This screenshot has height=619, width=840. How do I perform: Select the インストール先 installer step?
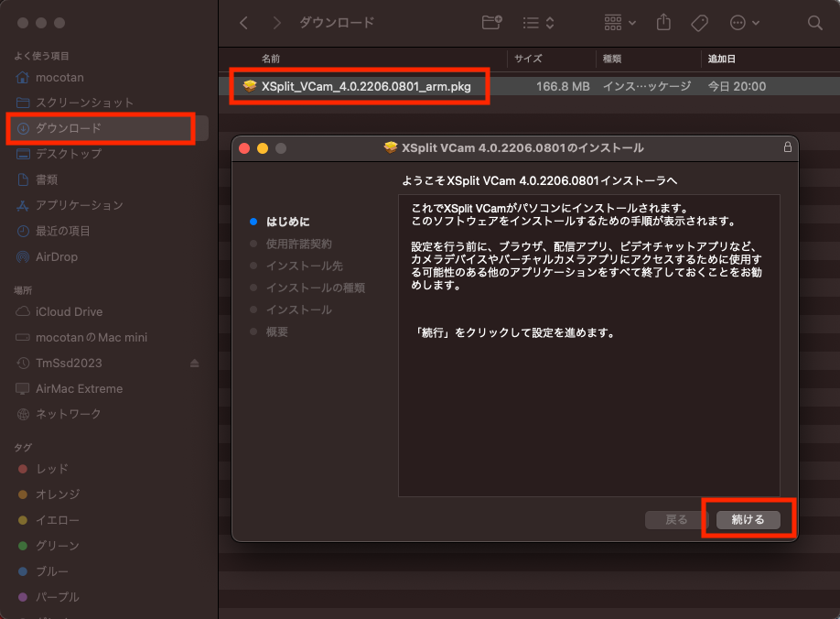pyautogui.click(x=305, y=266)
